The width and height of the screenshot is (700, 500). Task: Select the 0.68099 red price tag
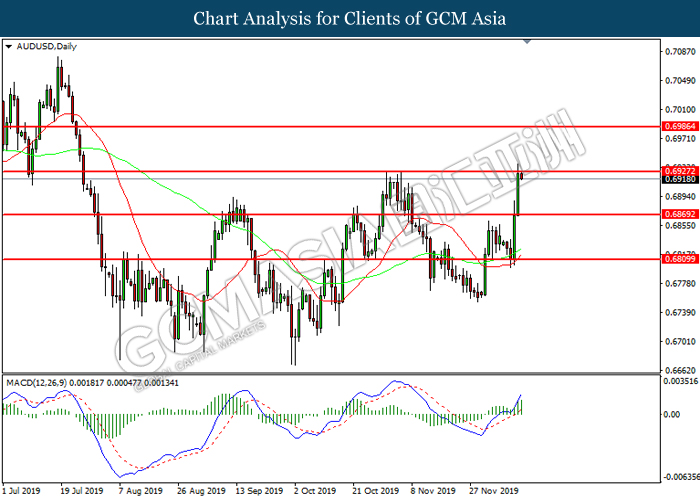click(678, 259)
